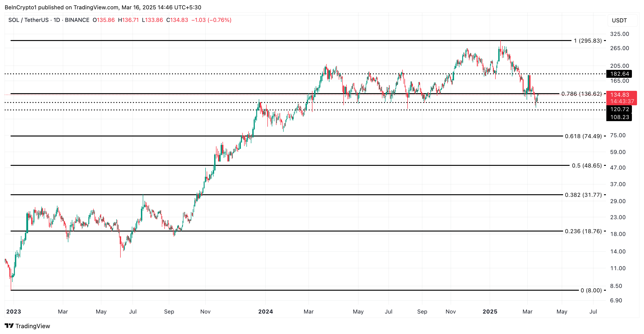This screenshot has width=644, height=334.
Task: Select the 0 (8.00) Fibonacci label
Action: point(591,290)
